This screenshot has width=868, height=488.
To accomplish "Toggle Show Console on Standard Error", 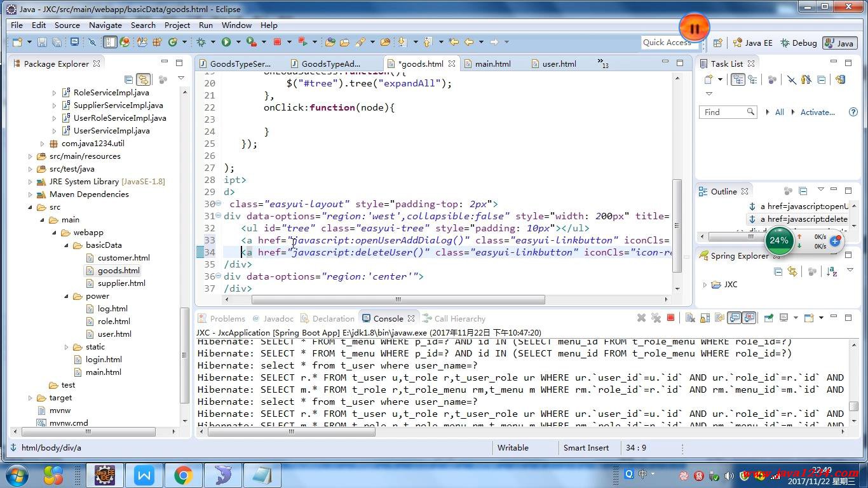I will pos(749,318).
